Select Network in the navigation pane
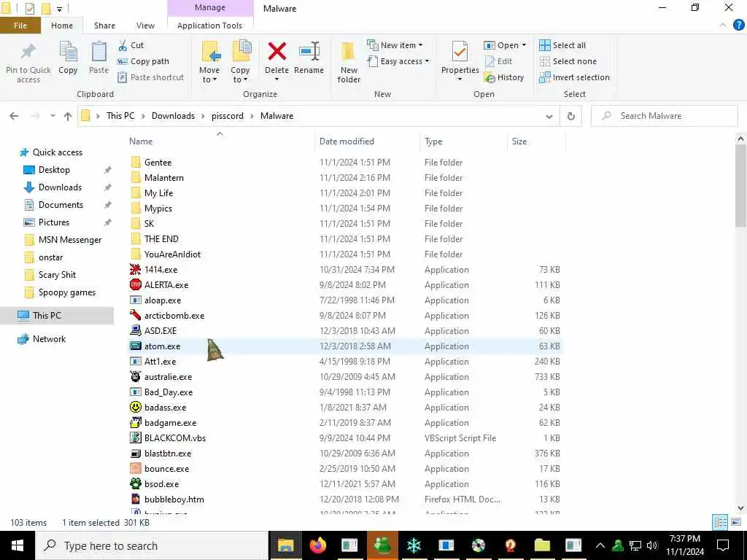Screen dimensions: 747x560 [49, 339]
